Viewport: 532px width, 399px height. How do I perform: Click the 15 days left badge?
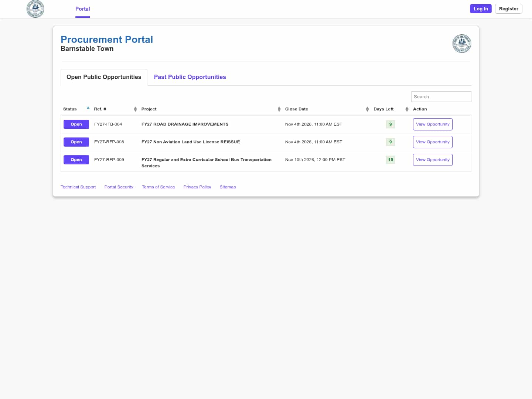tap(391, 160)
